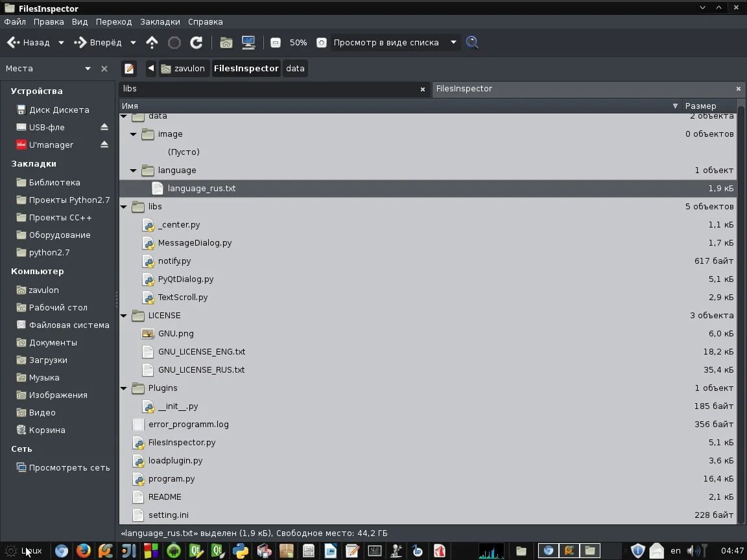Jump to zavulon in the path bar
This screenshot has height=560, width=747.
[184, 69]
